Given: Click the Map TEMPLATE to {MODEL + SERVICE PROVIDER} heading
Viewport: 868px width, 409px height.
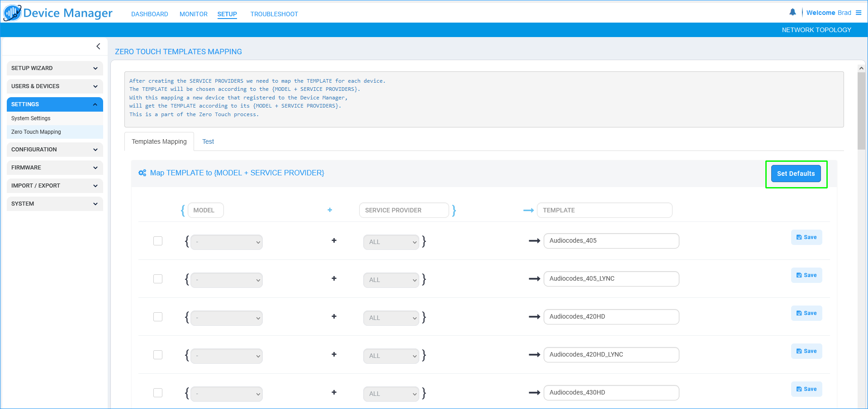Looking at the screenshot, I should pos(237,173).
